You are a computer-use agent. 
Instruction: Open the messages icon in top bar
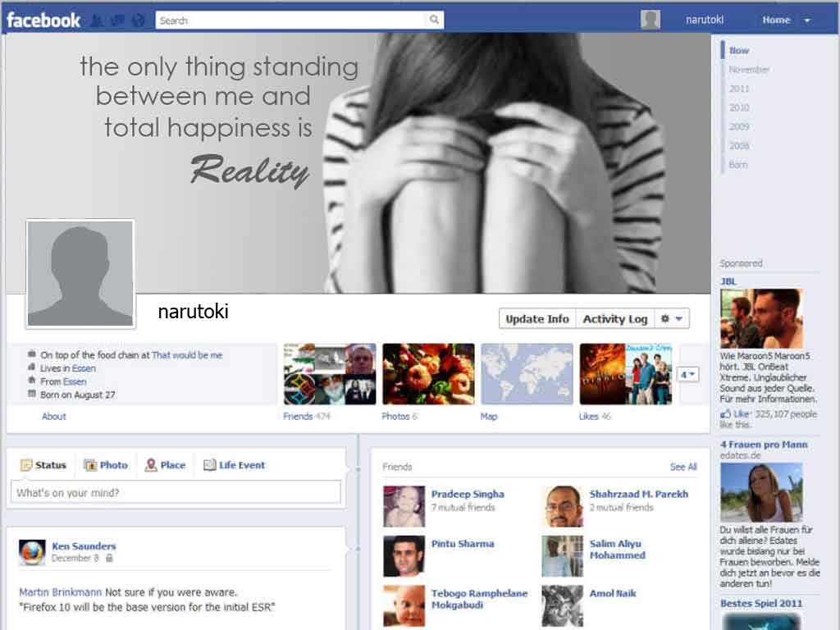coord(117,21)
